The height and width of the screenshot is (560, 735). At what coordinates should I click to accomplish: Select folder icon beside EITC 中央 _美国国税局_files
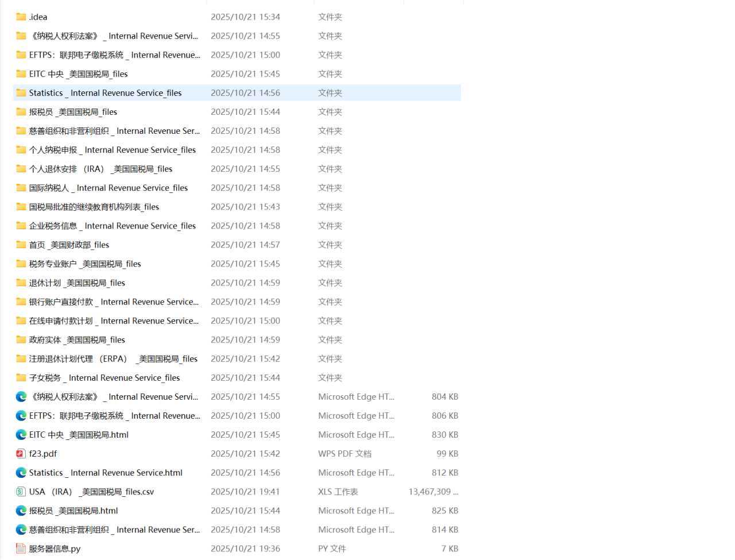pos(21,74)
